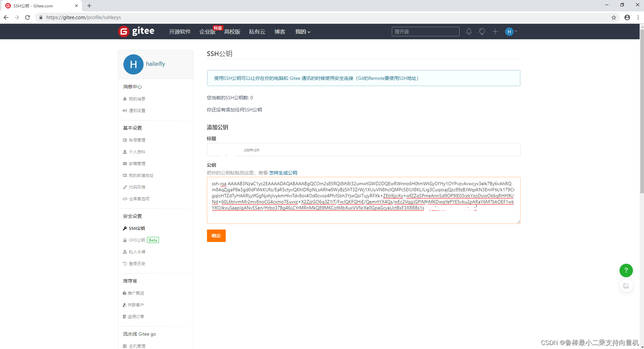The width and height of the screenshot is (644, 349).
Task: Open 我的邮递地址 settings
Action: click(x=138, y=175)
